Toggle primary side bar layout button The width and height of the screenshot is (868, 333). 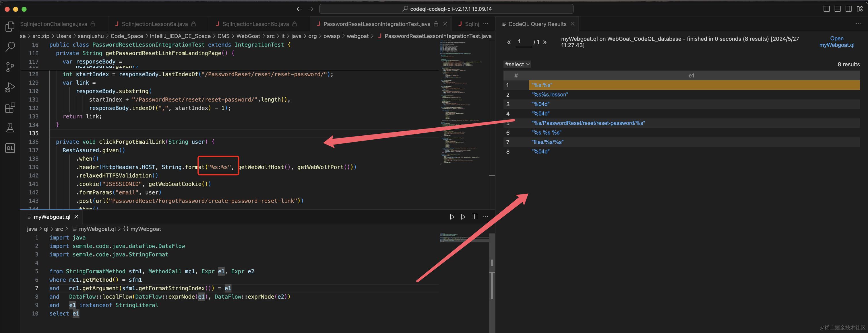[826, 9]
